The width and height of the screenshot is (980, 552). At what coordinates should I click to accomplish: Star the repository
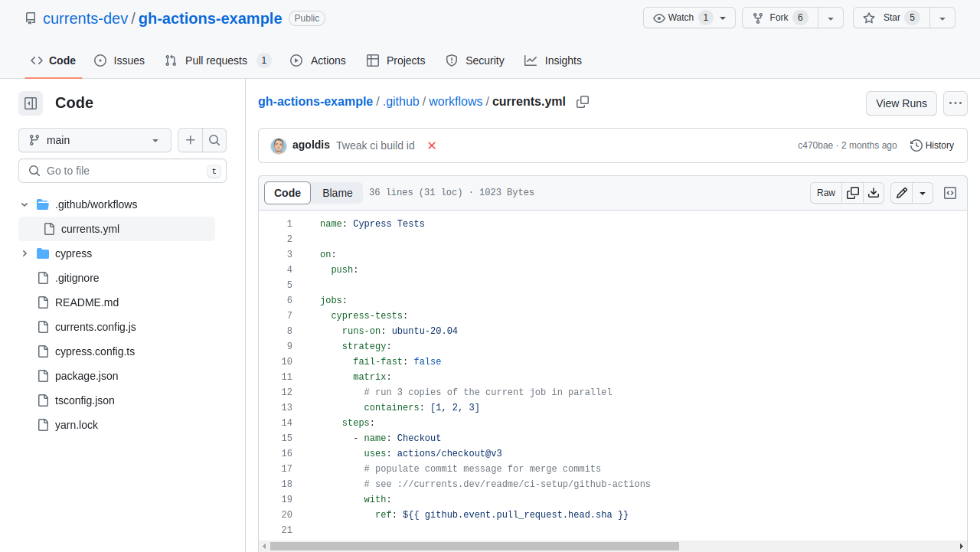pyautogui.click(x=892, y=18)
